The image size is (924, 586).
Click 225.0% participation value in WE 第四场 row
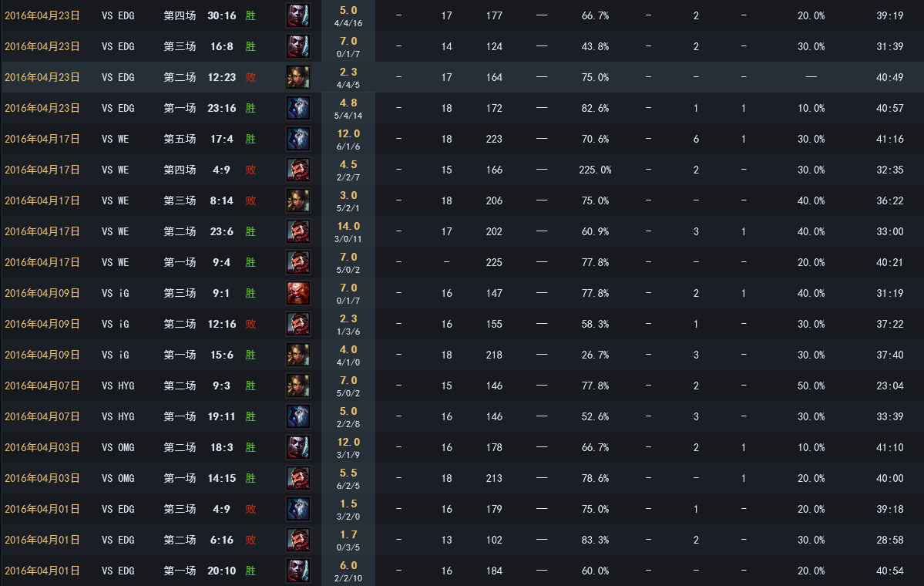595,170
